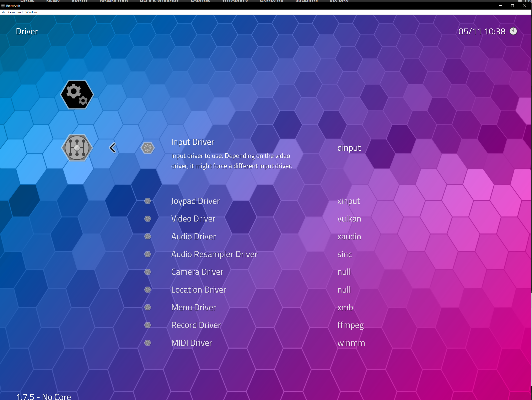The height and width of the screenshot is (400, 532).
Task: Minimize the RetroArch window
Action: [x=500, y=6]
